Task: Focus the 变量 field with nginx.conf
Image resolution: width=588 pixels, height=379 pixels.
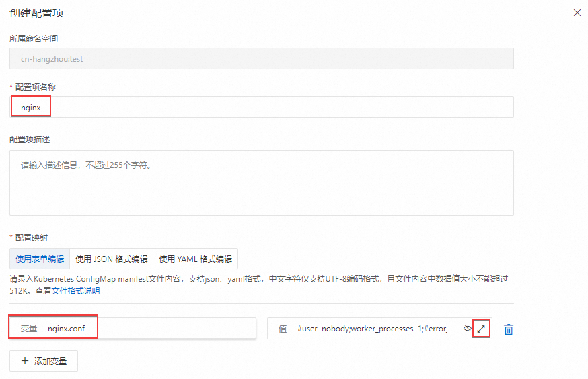Action: (133, 329)
